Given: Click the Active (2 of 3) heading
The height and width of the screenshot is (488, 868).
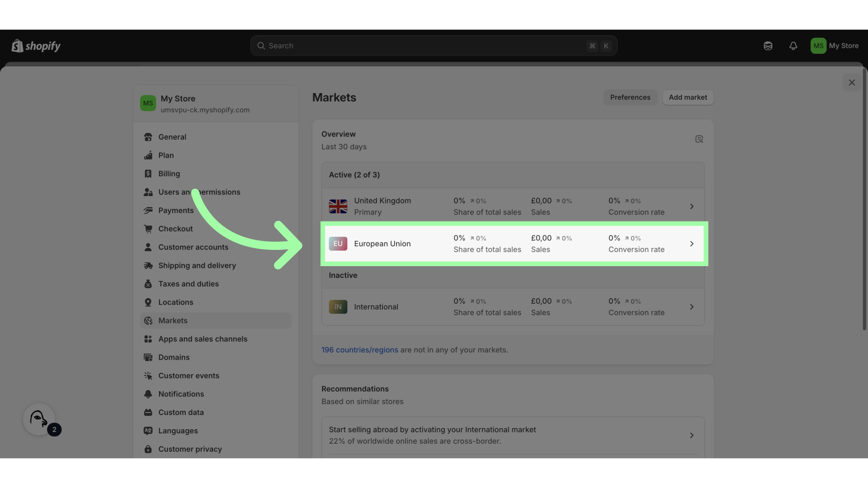Looking at the screenshot, I should (x=354, y=175).
